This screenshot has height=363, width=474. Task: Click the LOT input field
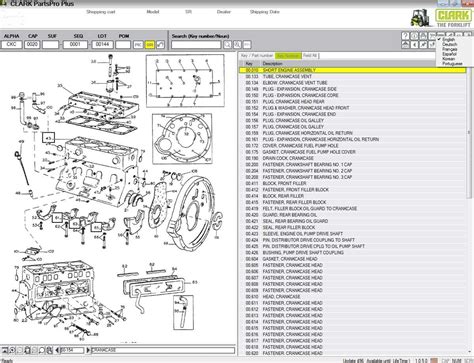[102, 44]
